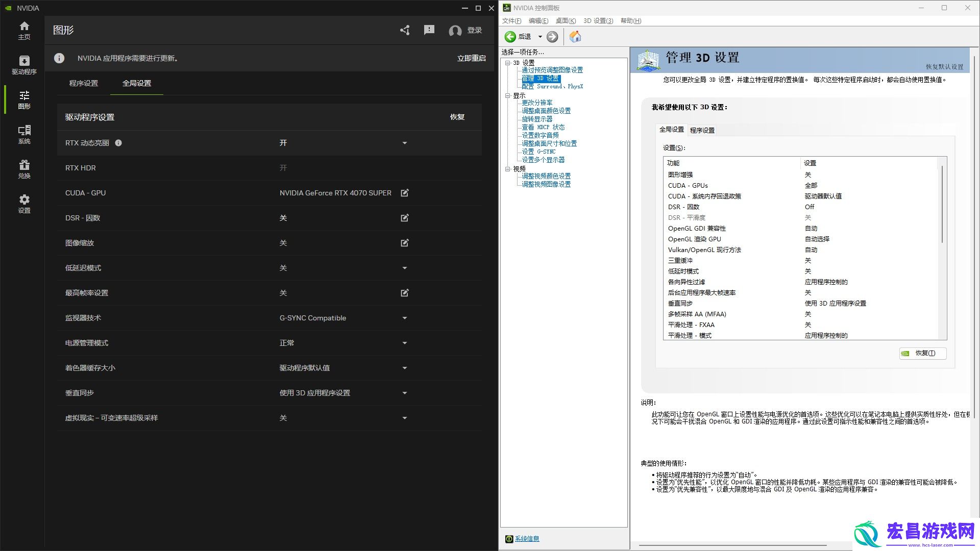This screenshot has height=551, width=980.
Task: Open 通过预览调整图像设置 in task tree
Action: pos(552,70)
